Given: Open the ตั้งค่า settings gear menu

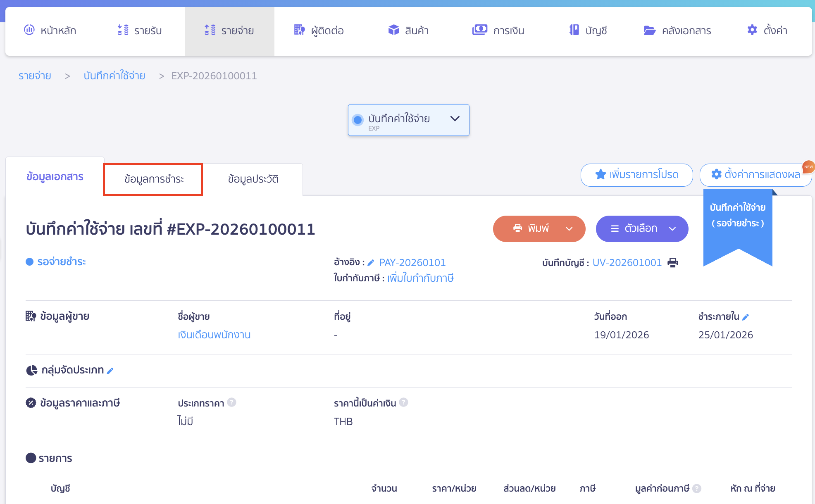Looking at the screenshot, I should pyautogui.click(x=767, y=31).
